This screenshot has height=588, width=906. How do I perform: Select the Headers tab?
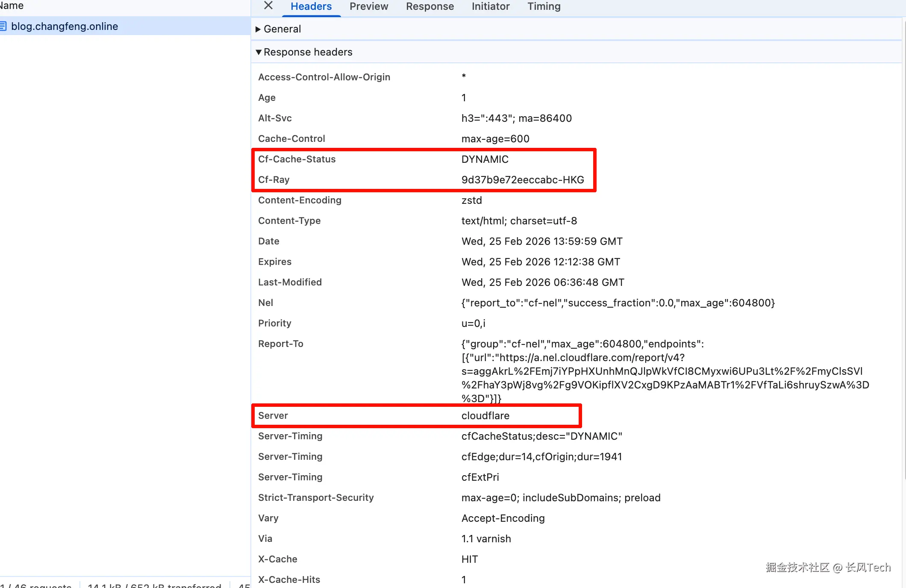(x=311, y=6)
